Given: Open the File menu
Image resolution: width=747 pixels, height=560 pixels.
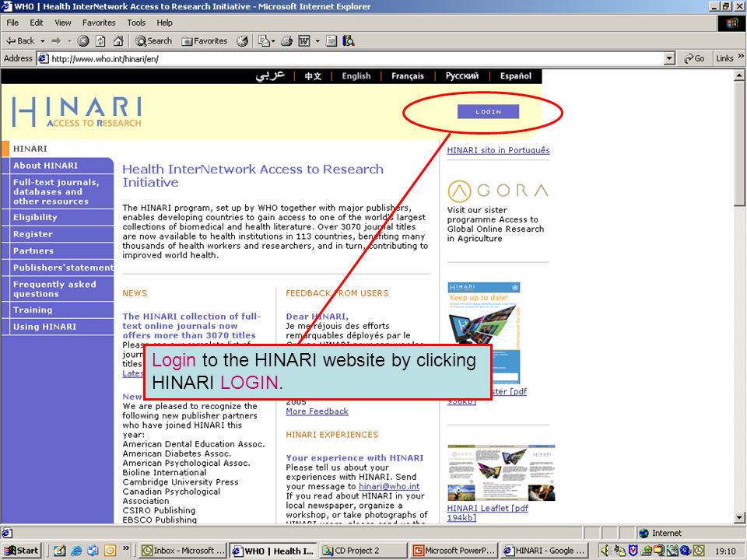Looking at the screenshot, I should 12,23.
